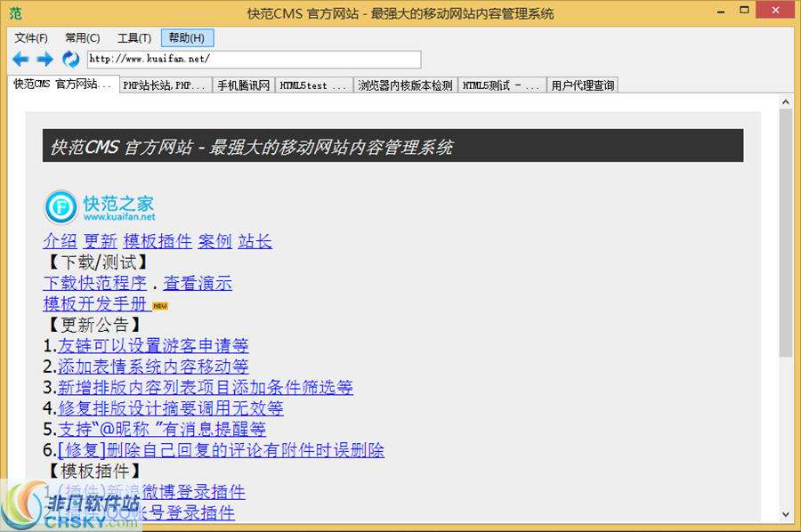
Task: Click the 范 application icon in title bar
Action: 15,13
